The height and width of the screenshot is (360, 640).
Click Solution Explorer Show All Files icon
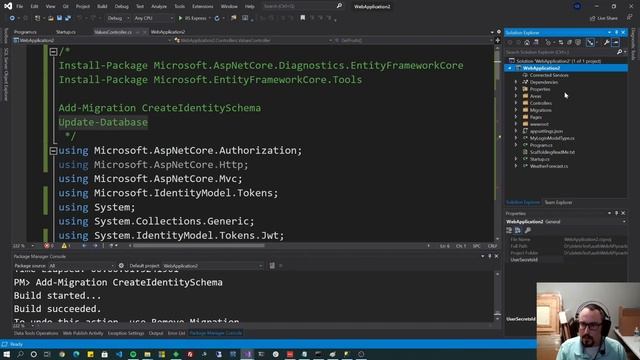click(x=578, y=42)
